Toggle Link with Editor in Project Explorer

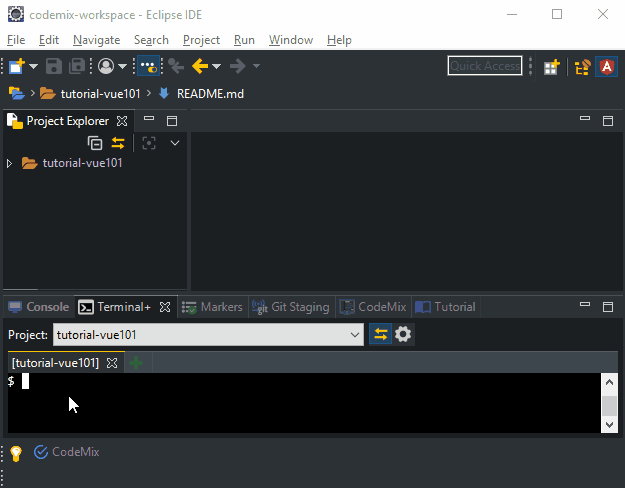tap(118, 143)
